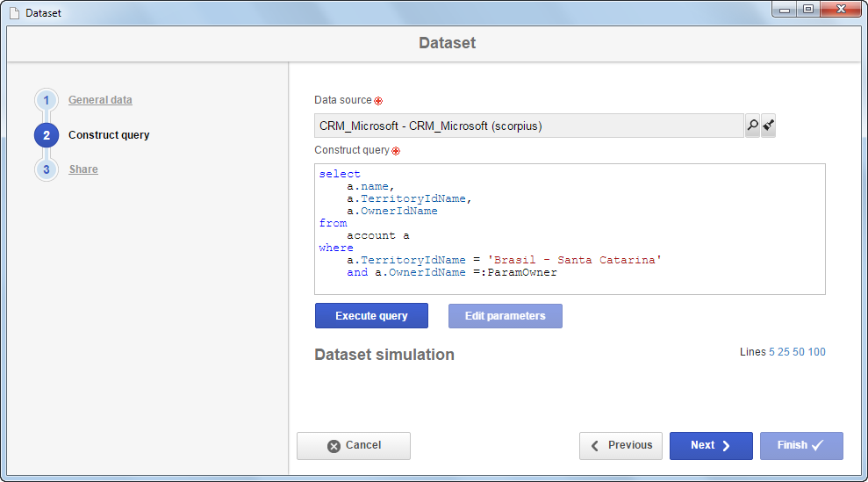Show 100 lines in simulation
Screen dimensions: 868x482
pyautogui.click(x=816, y=352)
